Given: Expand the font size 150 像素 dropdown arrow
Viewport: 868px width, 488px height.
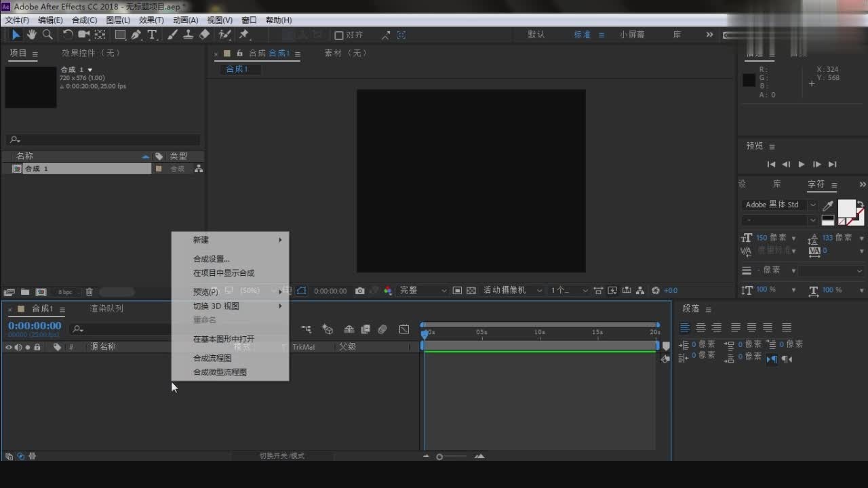Looking at the screenshot, I should tap(794, 239).
